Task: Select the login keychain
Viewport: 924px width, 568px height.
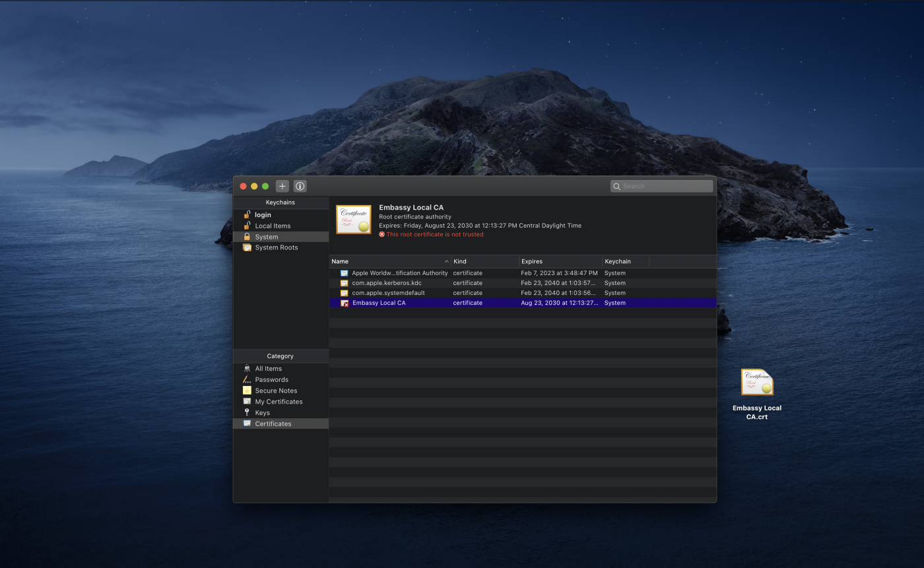Action: point(263,214)
